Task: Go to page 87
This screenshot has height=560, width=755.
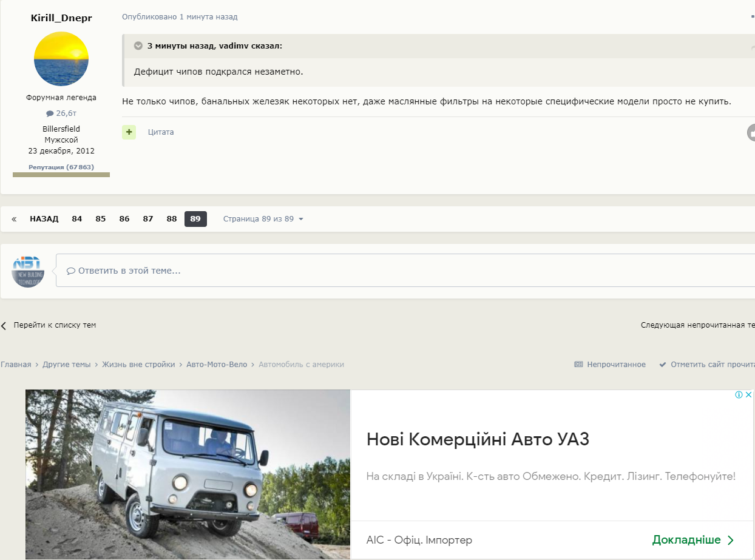Action: 148,219
